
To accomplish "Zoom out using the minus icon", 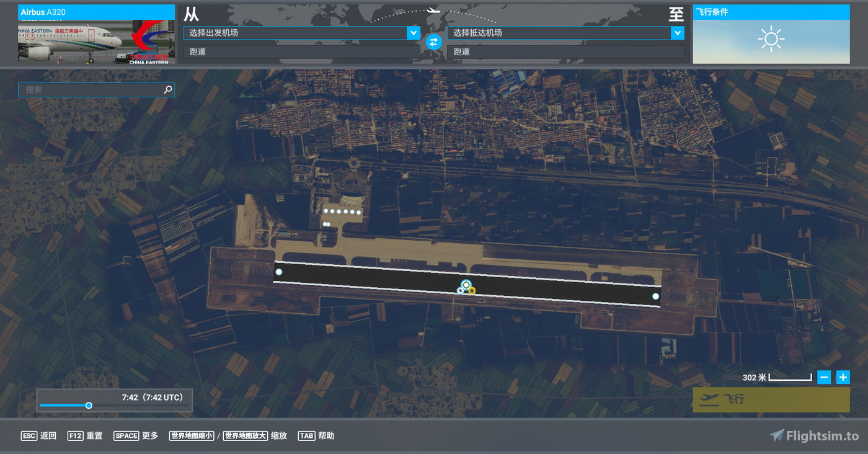I will tap(824, 376).
